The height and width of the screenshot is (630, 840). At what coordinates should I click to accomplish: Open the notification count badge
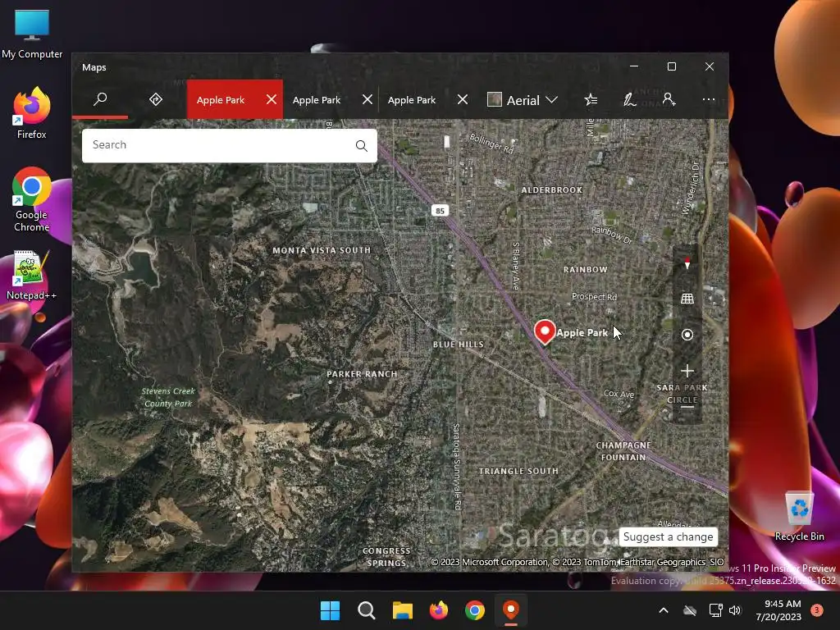[817, 610]
